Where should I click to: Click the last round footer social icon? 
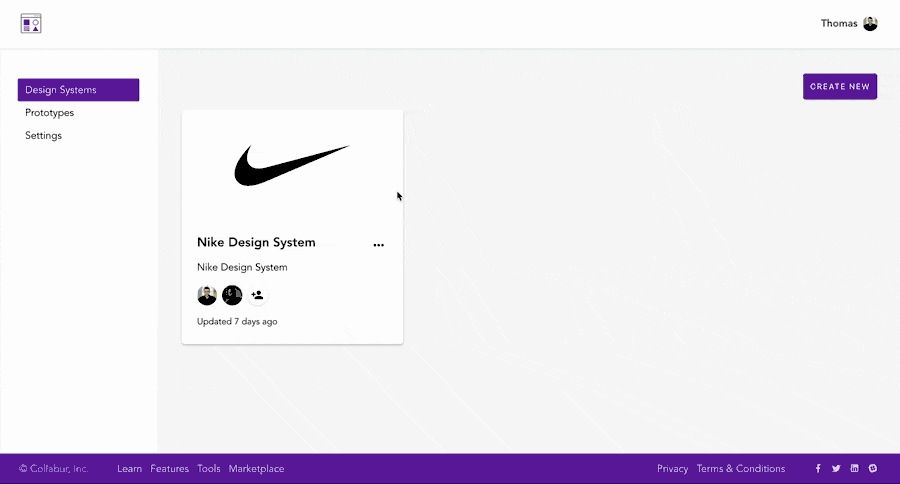click(x=872, y=468)
